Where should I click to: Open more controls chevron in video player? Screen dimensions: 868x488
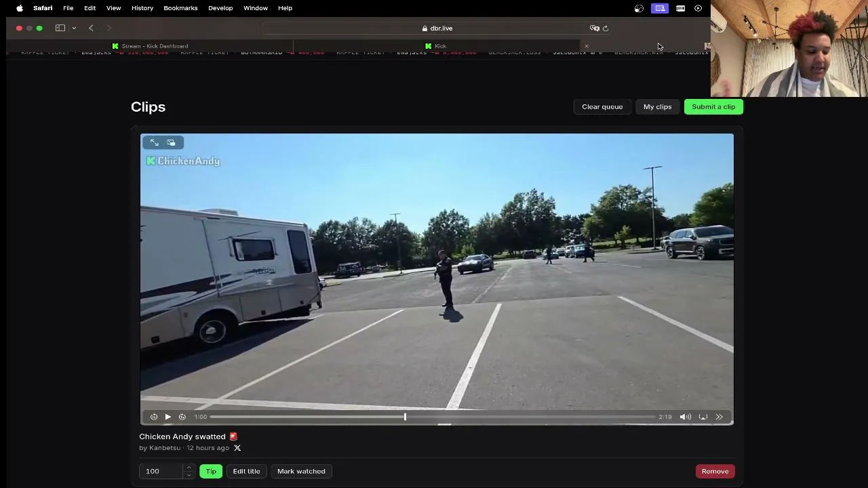pos(719,417)
